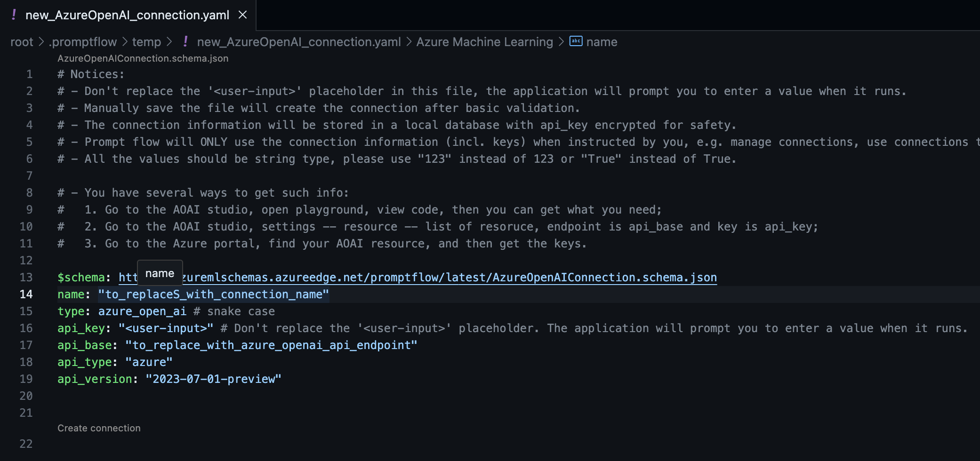The height and width of the screenshot is (461, 980).
Task: Click the "azure" value
Action: [x=149, y=362]
